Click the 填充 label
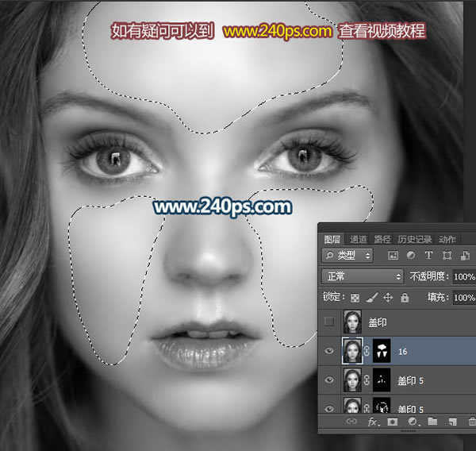Viewport: 476px width, 451px height. pos(438,297)
